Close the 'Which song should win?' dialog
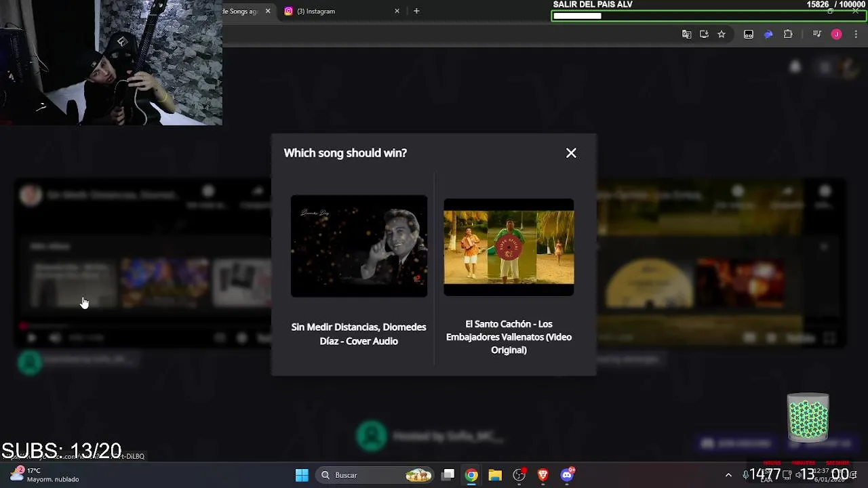The width and height of the screenshot is (868, 488). point(571,153)
